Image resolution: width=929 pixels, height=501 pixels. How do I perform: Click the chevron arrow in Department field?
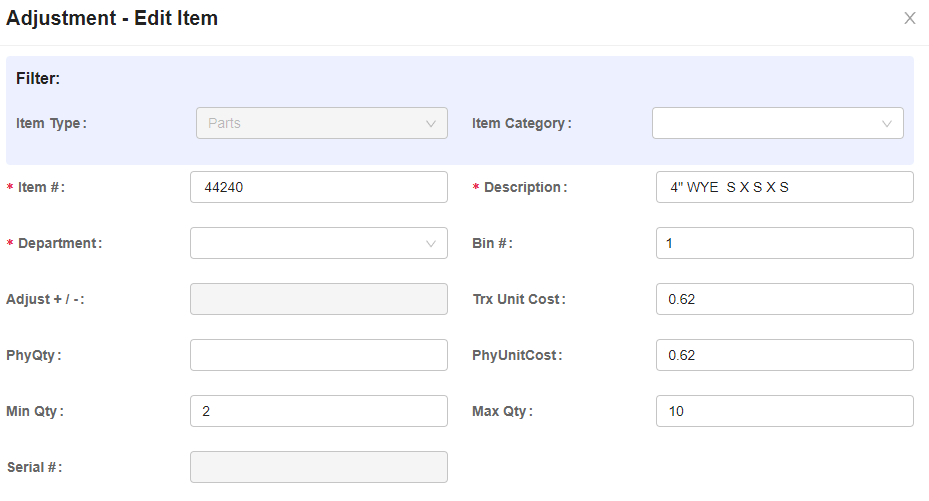coord(431,244)
